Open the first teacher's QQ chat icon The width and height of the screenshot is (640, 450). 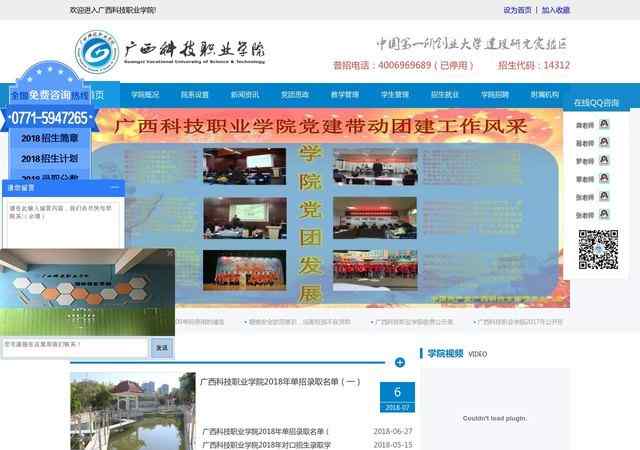pos(604,124)
